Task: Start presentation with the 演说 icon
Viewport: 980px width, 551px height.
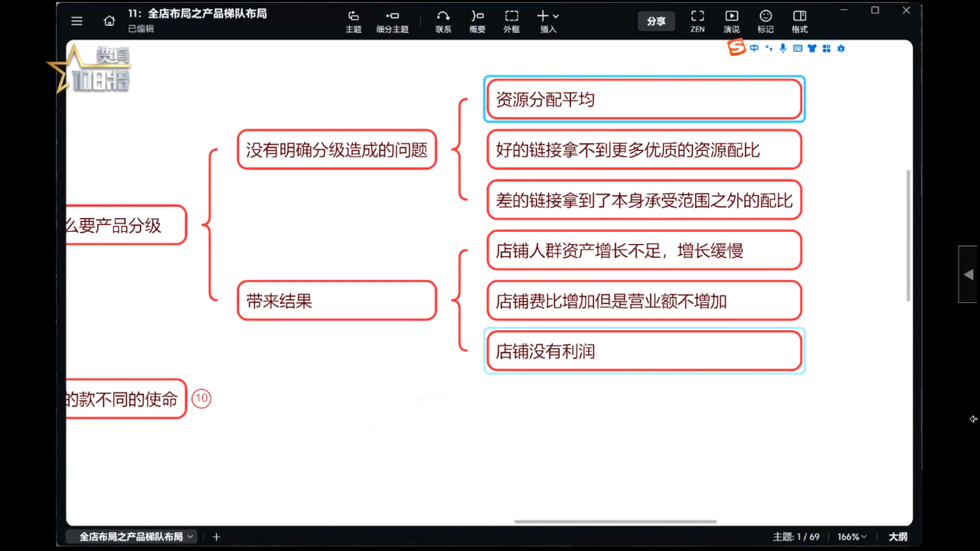Action: 731,21
